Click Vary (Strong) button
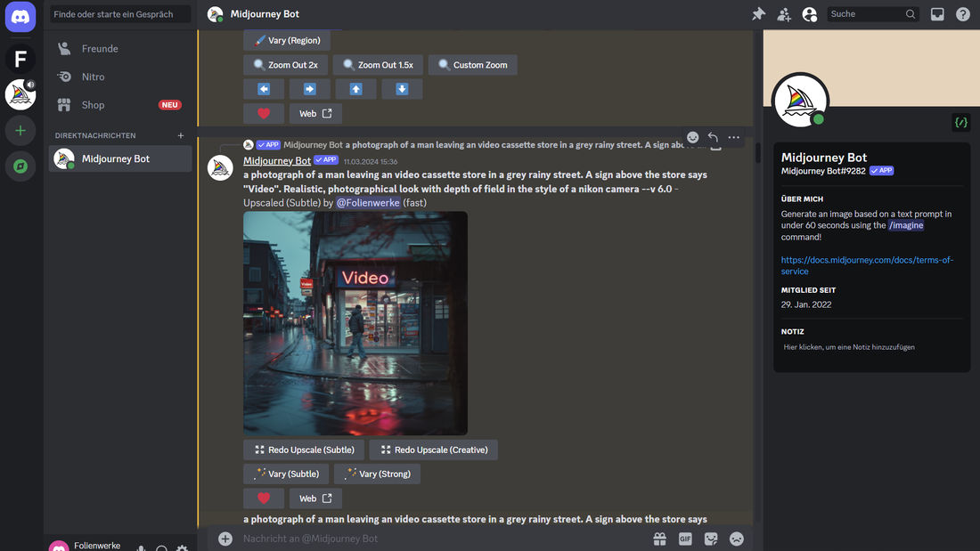 coord(377,474)
